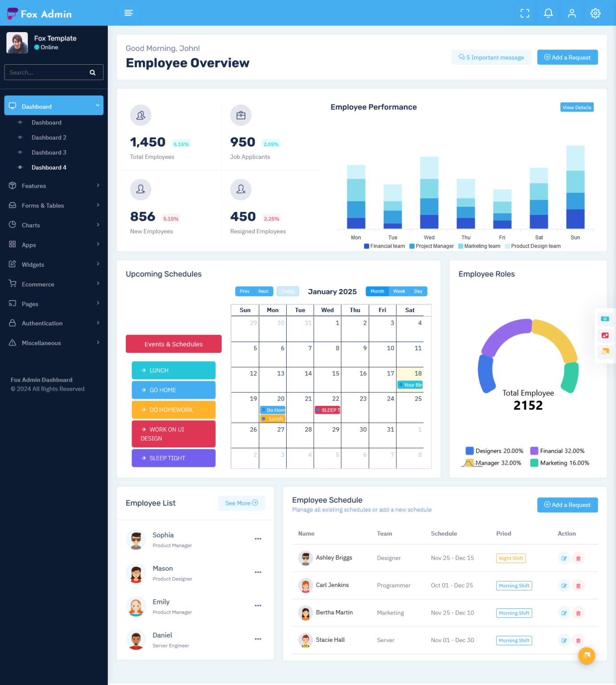Switch calendar to Week view

pyautogui.click(x=399, y=291)
